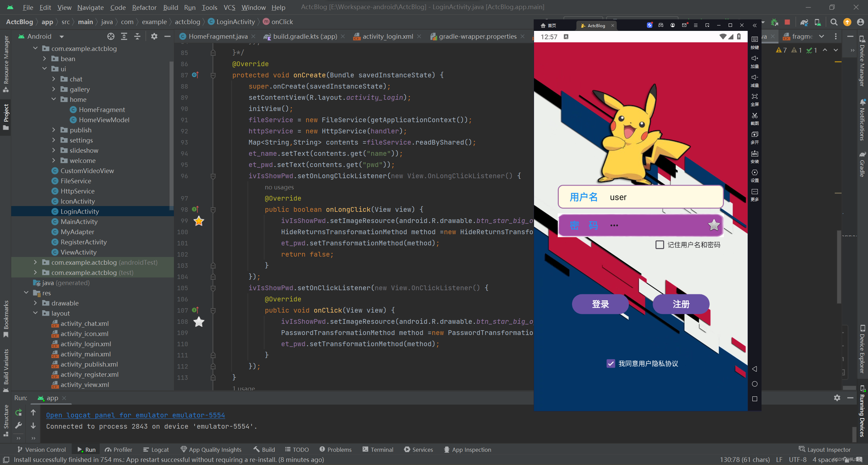Tap the emulator recent apps square button
Image resolution: width=868 pixels, height=465 pixels.
pos(755,399)
